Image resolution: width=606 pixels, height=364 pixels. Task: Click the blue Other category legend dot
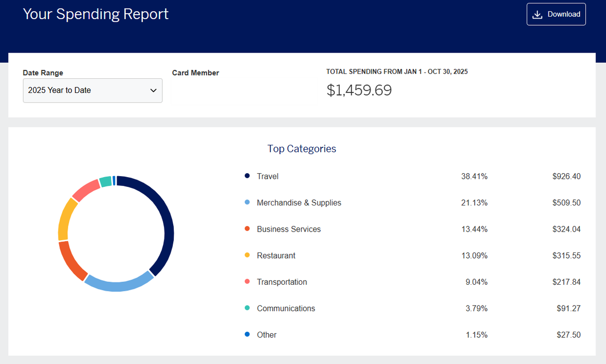point(247,334)
